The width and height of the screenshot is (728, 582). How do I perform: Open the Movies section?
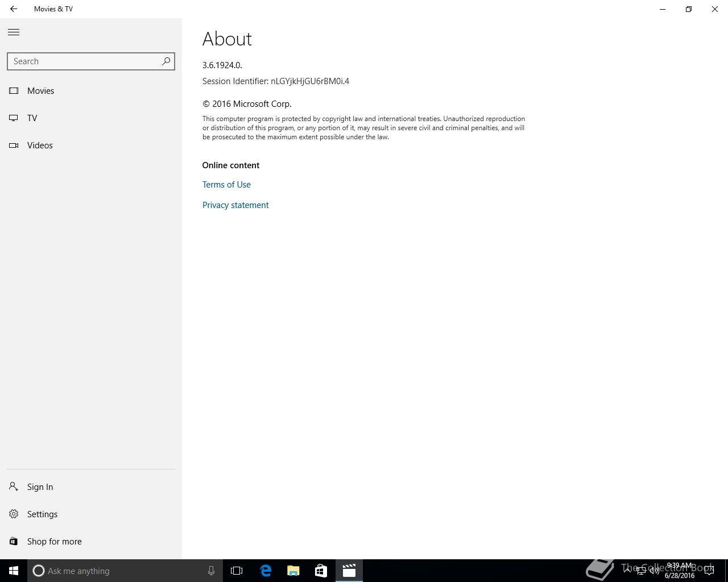[x=91, y=91]
